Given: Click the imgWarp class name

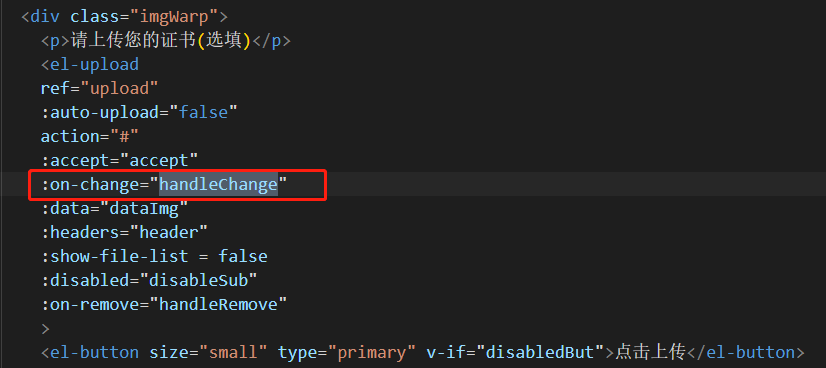Looking at the screenshot, I should 174,16.
